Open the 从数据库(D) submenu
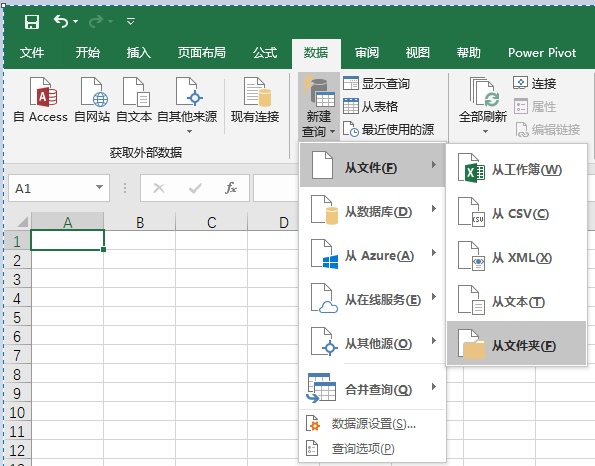 [372, 209]
